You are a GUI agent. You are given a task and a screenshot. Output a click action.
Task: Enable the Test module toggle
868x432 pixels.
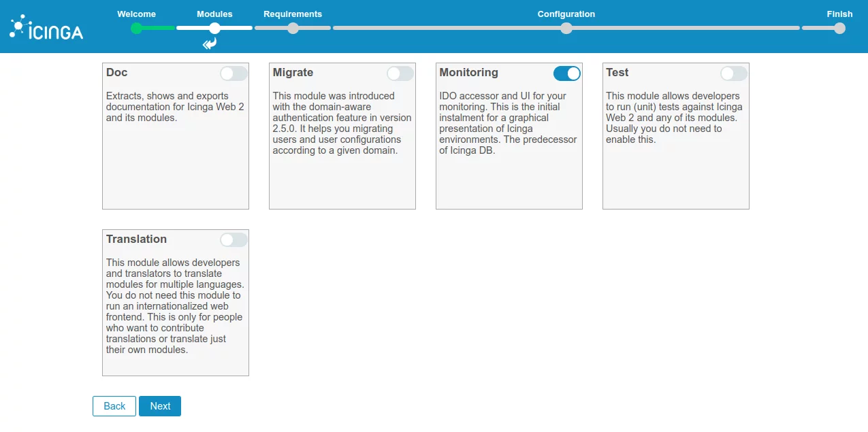(x=734, y=73)
